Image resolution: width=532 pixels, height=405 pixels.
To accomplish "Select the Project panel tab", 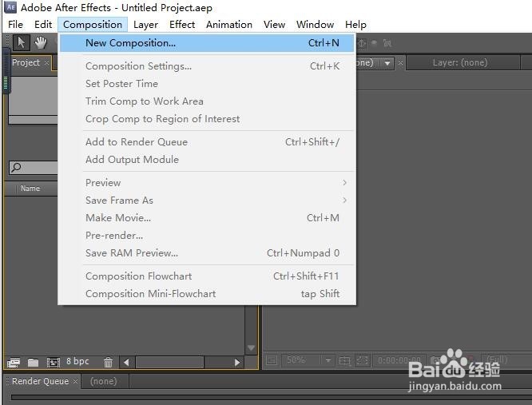I will (x=26, y=62).
